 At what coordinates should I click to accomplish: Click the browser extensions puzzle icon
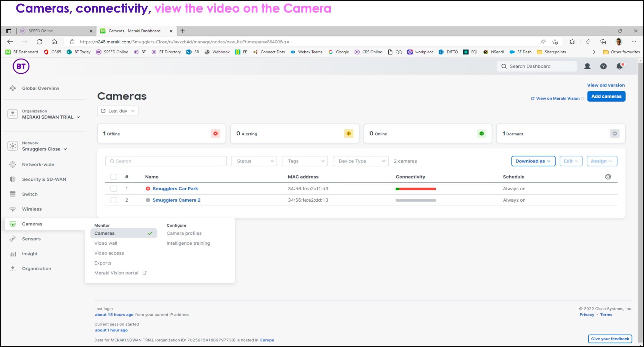572,42
